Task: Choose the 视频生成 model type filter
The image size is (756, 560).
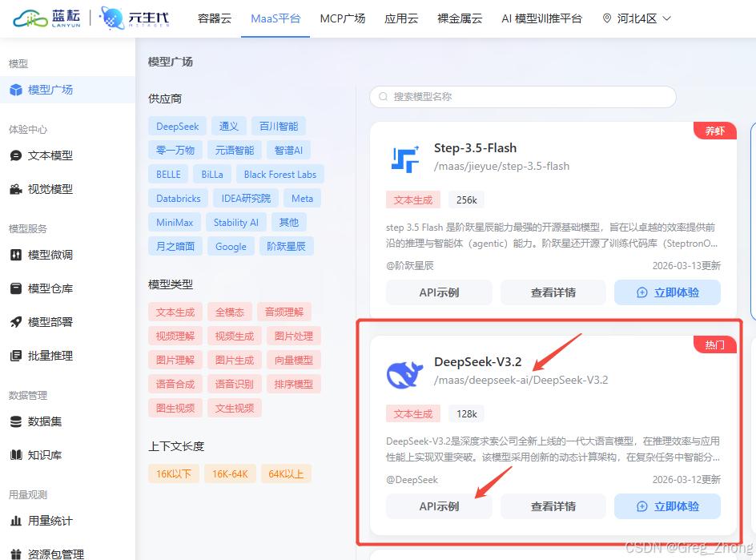Action: tap(235, 336)
